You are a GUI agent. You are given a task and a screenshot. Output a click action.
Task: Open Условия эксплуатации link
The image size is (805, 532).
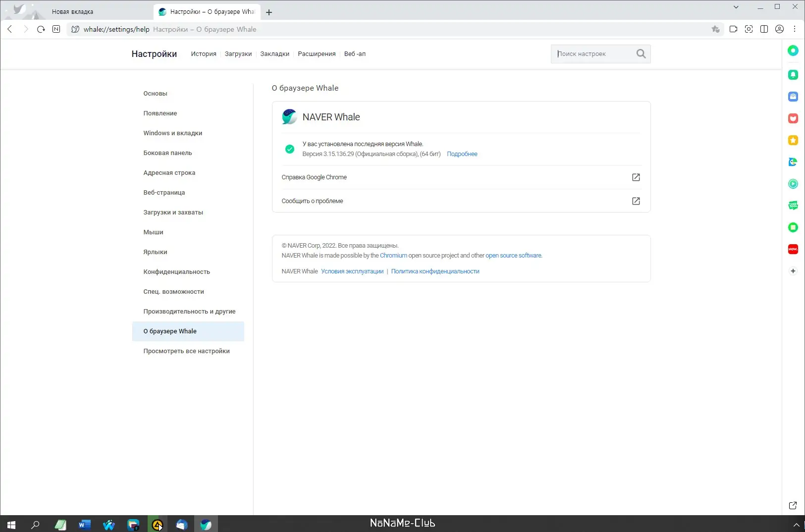coord(352,271)
